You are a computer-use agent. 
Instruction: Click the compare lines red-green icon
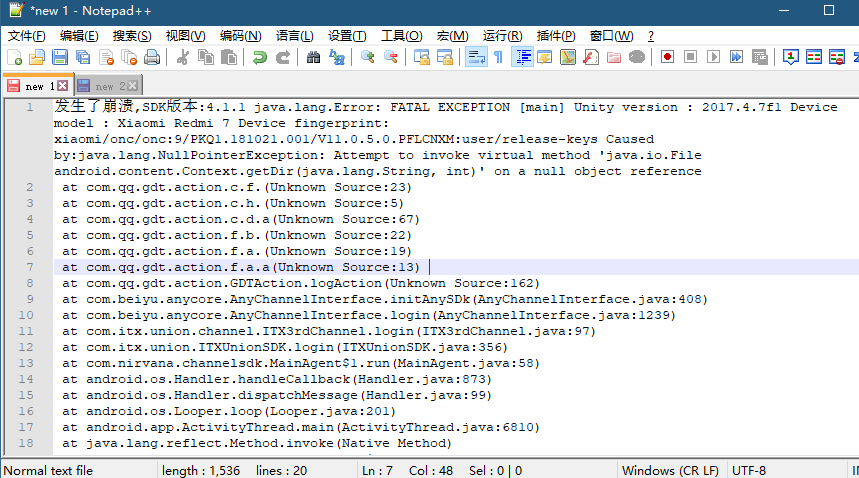[814, 57]
